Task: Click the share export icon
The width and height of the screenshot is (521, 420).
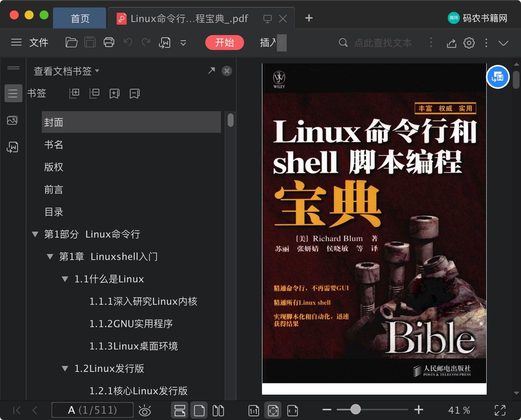Action: [452, 43]
